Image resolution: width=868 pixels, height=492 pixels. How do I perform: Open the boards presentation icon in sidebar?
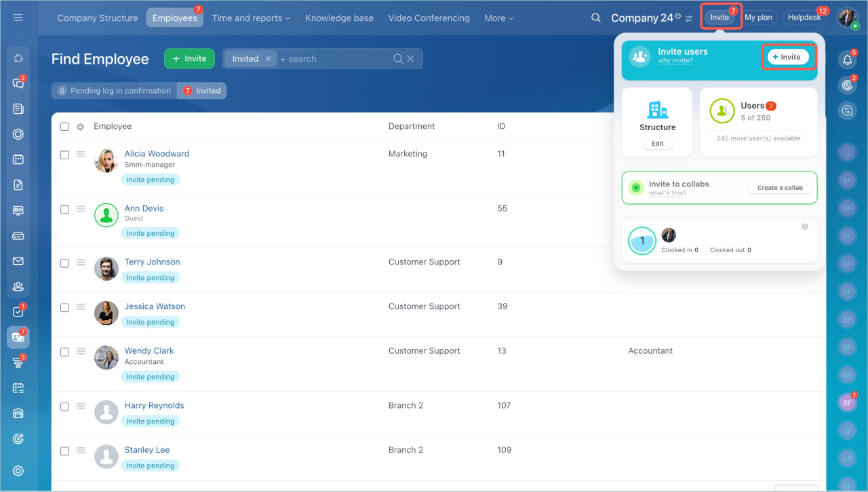tap(18, 211)
